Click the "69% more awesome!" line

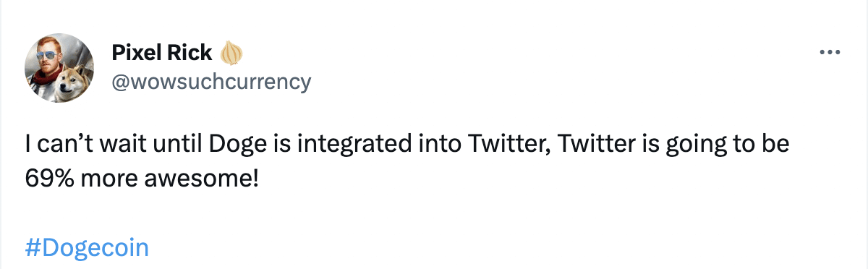point(141,176)
